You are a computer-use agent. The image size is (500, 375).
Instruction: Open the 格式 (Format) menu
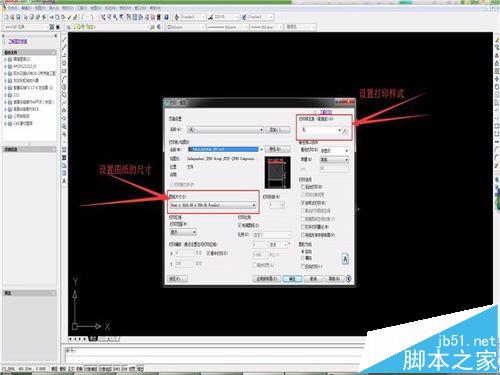68,8
